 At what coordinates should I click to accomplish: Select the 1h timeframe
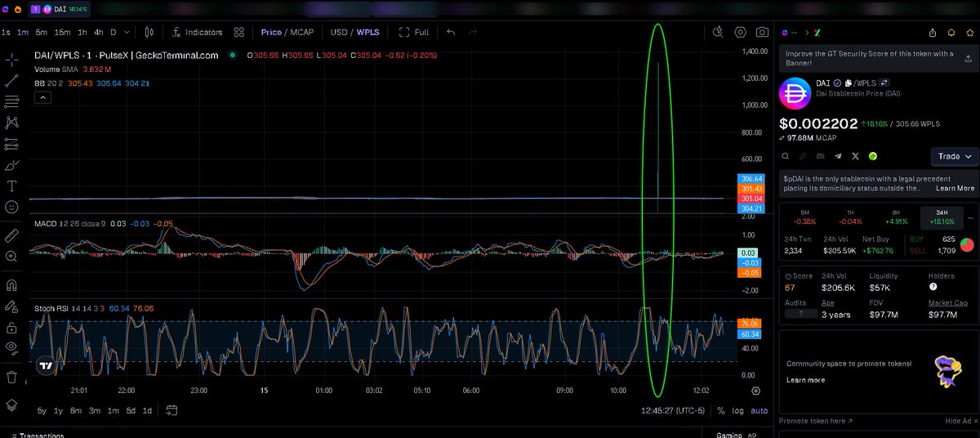pyautogui.click(x=82, y=32)
